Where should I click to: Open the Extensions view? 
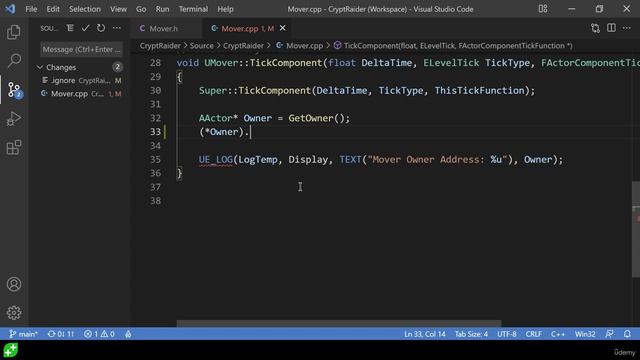[x=13, y=147]
